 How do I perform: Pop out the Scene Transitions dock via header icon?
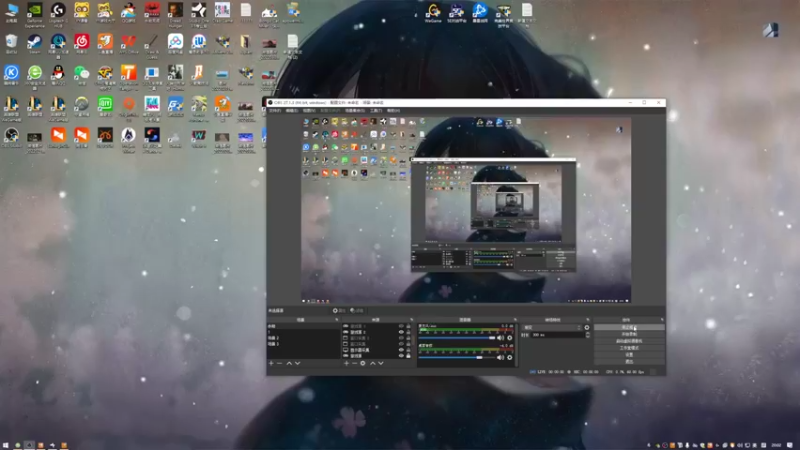point(588,320)
